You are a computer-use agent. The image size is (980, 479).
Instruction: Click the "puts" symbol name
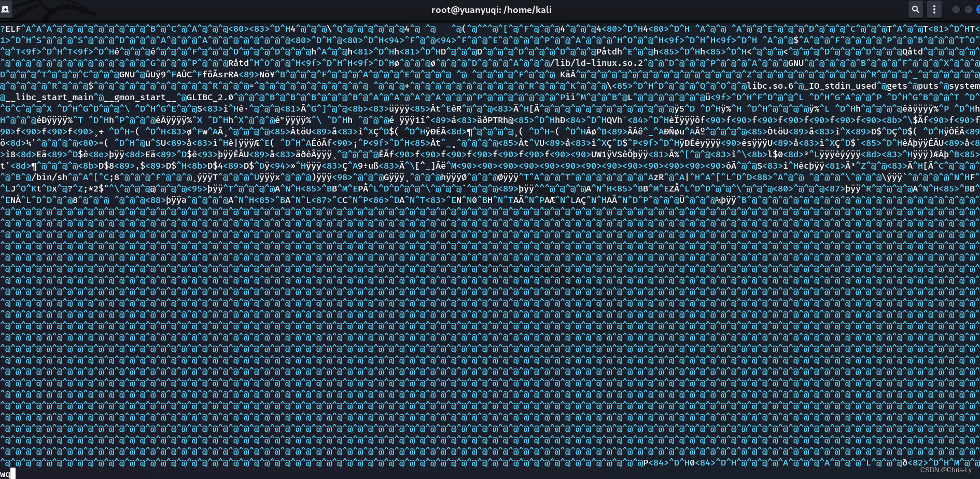[x=928, y=86]
